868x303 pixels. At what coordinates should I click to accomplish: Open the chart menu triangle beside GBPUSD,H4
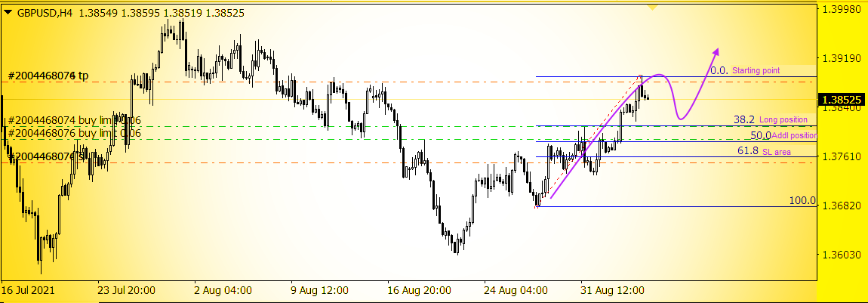click(8, 13)
